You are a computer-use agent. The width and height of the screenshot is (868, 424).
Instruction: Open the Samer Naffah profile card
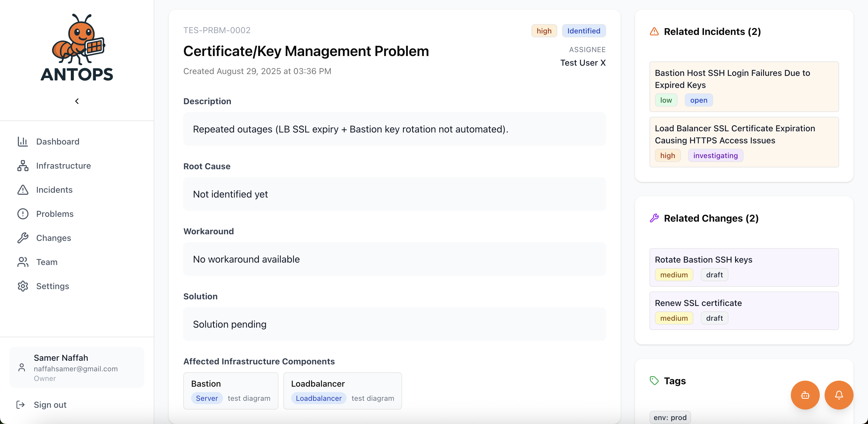pyautogui.click(x=77, y=367)
